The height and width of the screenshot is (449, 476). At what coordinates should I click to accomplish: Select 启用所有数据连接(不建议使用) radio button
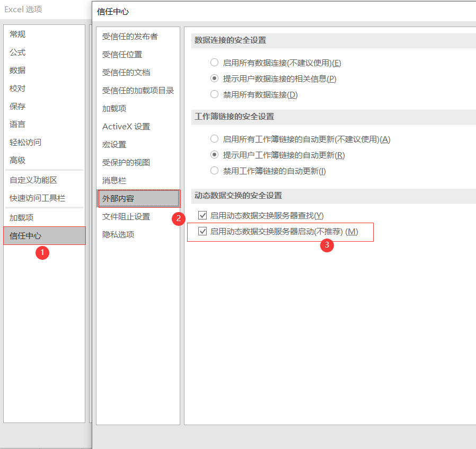[x=214, y=63]
